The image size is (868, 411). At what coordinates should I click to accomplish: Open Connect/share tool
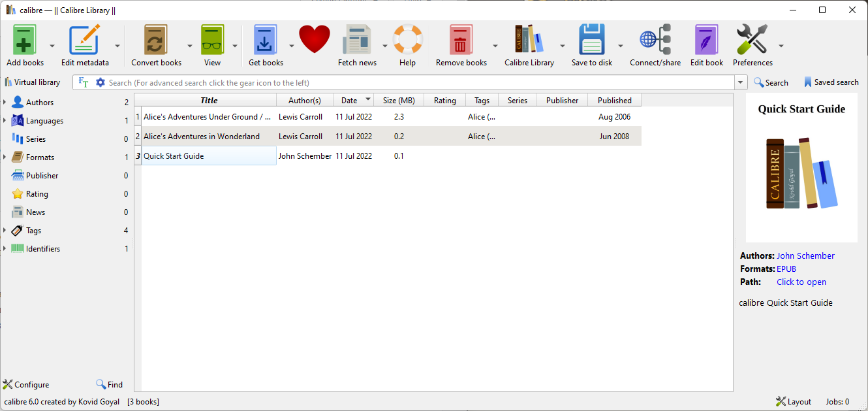tap(655, 40)
